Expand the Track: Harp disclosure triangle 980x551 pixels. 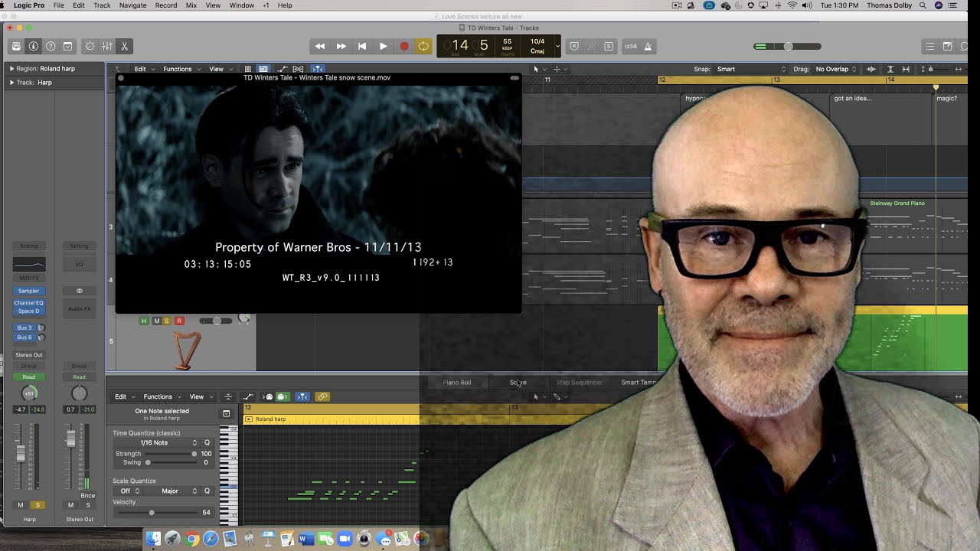11,83
